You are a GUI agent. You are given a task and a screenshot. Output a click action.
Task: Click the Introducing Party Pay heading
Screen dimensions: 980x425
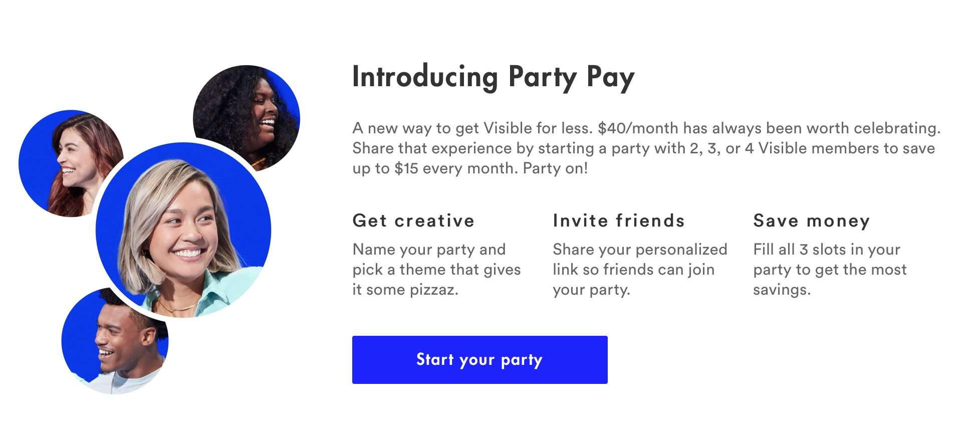(x=493, y=78)
